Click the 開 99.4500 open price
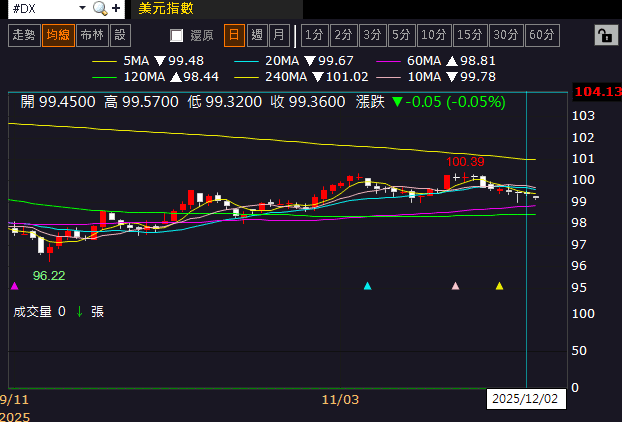The height and width of the screenshot is (422, 622). coord(58,102)
